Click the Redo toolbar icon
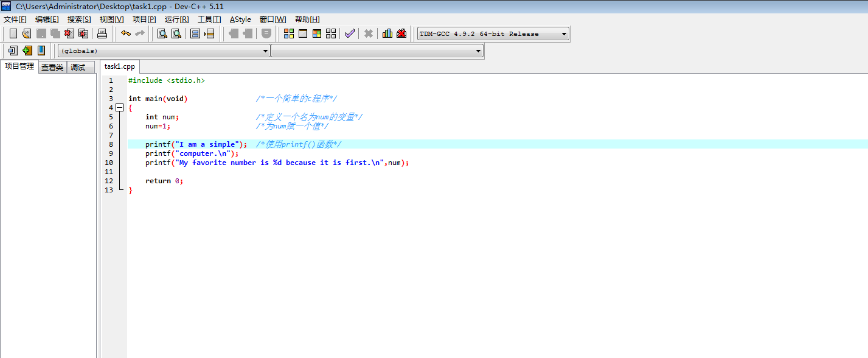The image size is (868, 358). [x=140, y=33]
